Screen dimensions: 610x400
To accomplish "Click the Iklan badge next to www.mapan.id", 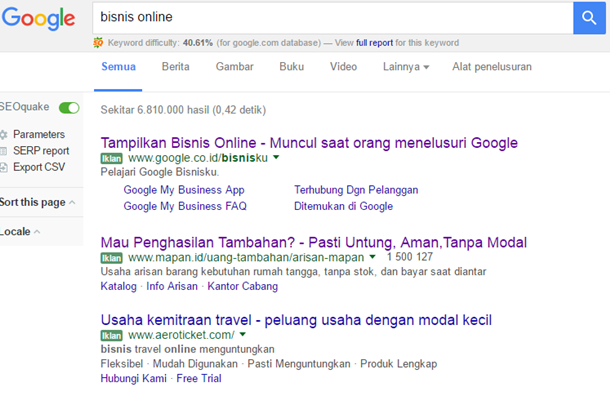I will click(x=112, y=258).
